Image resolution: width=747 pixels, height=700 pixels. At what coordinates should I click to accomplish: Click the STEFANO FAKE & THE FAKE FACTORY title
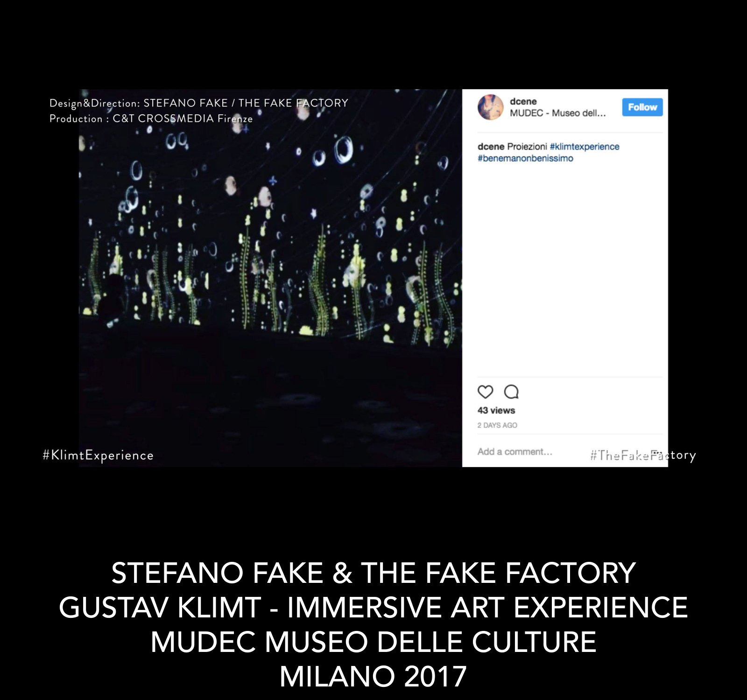pos(373,573)
